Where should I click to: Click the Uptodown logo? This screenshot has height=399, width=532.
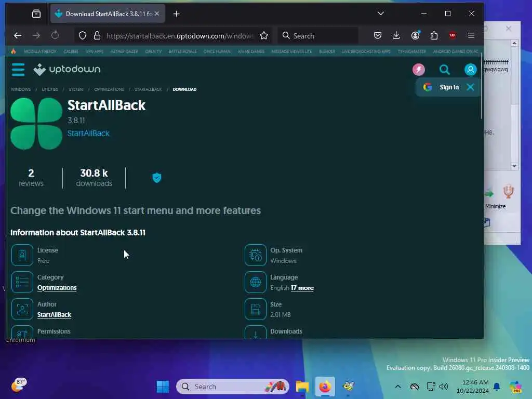click(67, 70)
